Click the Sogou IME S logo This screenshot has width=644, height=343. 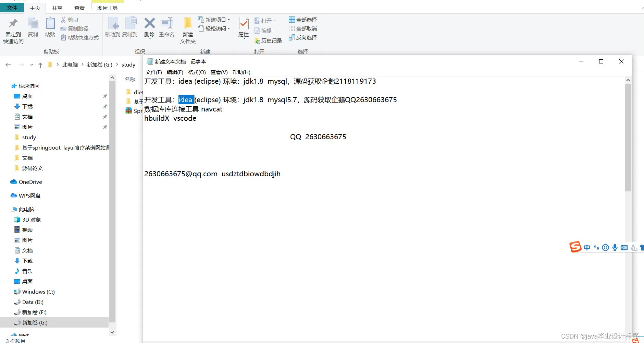(x=575, y=247)
